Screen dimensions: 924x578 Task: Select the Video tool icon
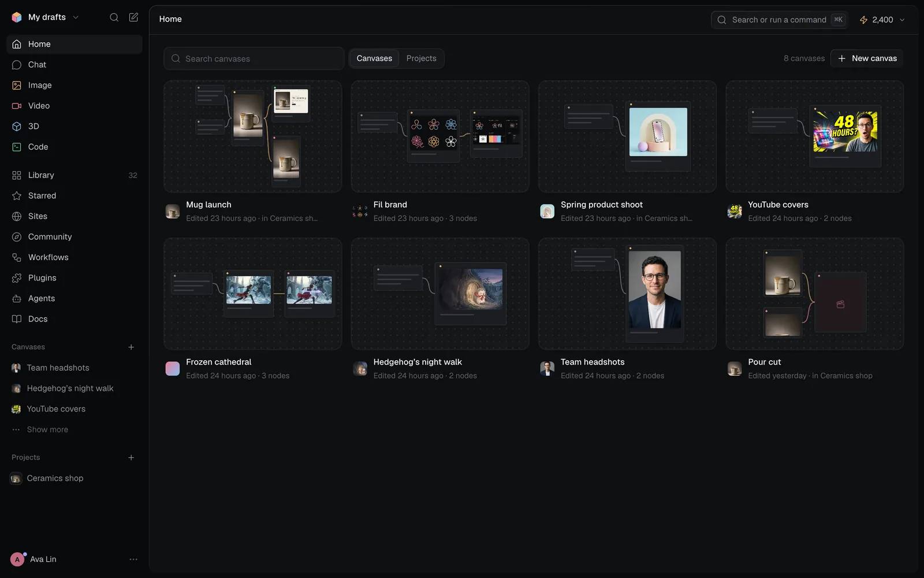tap(17, 106)
